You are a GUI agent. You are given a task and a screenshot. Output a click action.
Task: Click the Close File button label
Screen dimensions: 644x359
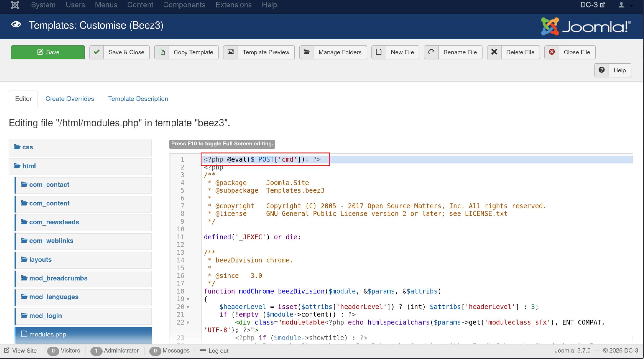577,52
